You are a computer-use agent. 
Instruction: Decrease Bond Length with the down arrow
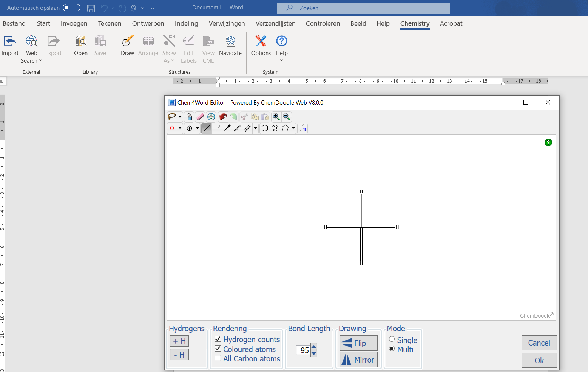[314, 353]
